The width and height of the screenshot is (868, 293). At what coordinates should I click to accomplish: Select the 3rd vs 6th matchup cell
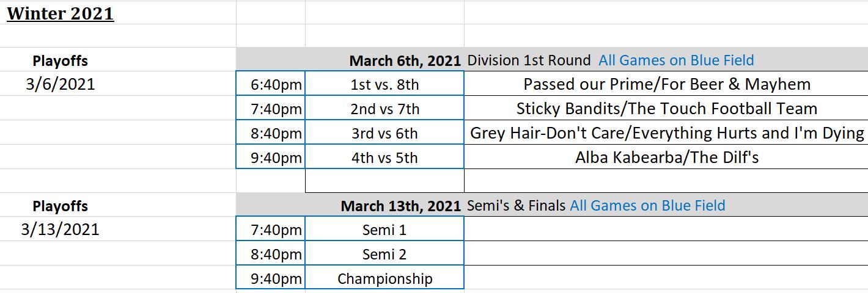coord(384,133)
